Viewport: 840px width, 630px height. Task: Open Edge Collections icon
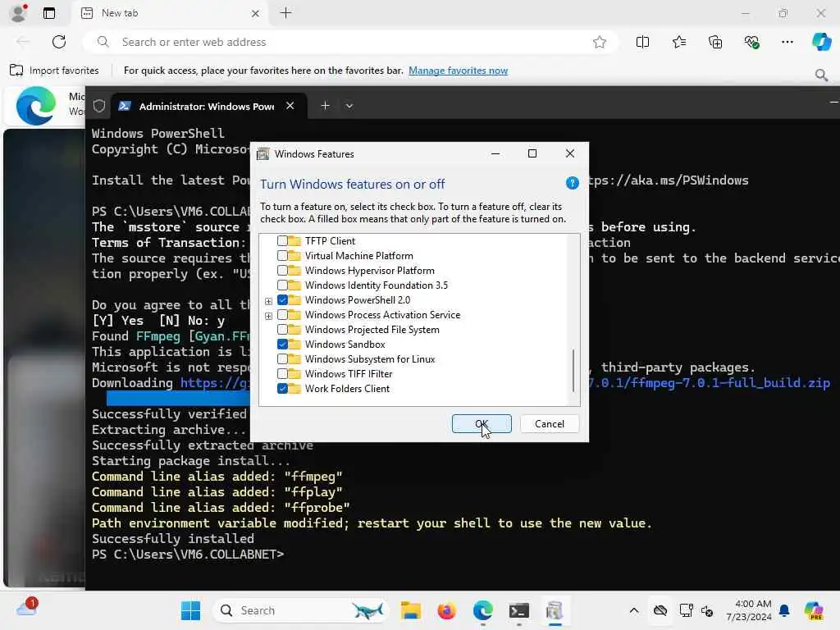click(715, 42)
